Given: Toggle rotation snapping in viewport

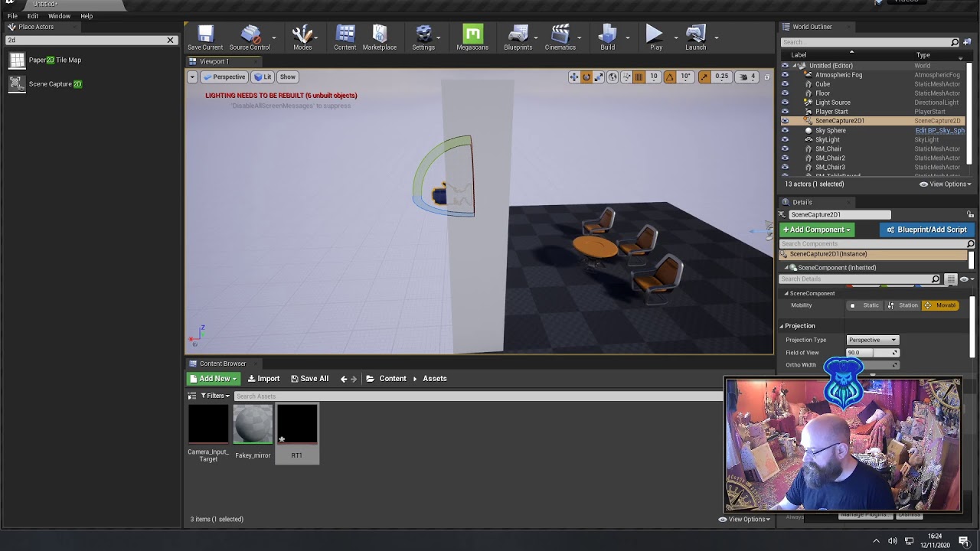Looking at the screenshot, I should click(x=670, y=77).
